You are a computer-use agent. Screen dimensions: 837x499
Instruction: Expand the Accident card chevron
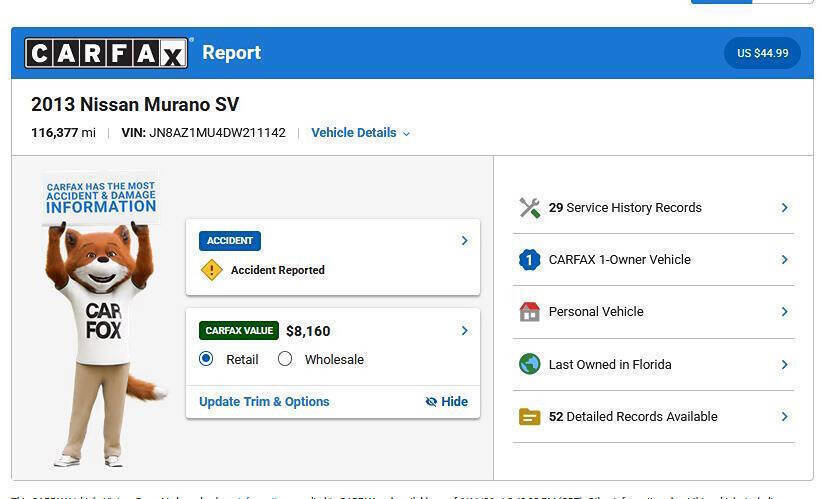(x=464, y=241)
